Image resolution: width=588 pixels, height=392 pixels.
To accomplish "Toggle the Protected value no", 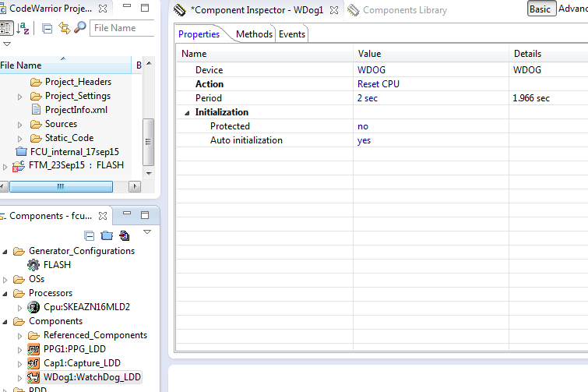I will pos(363,126).
